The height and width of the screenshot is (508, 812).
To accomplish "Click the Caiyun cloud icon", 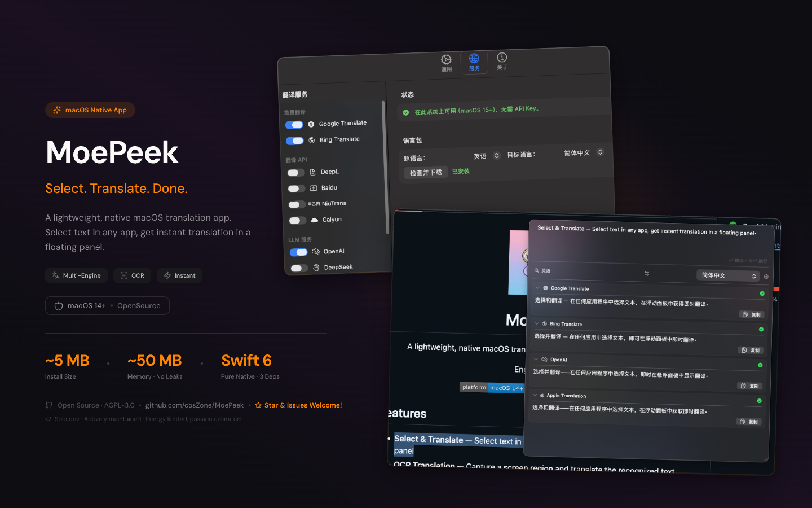I will click(315, 220).
